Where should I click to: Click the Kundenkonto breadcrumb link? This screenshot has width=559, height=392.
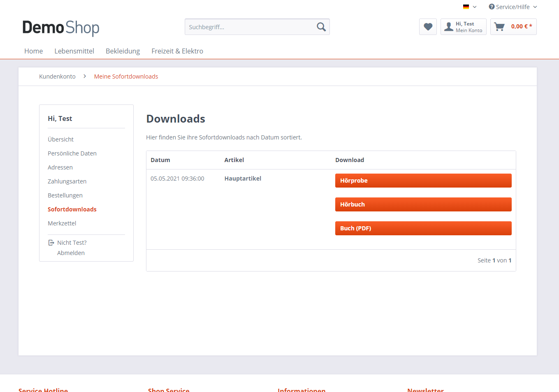57,77
